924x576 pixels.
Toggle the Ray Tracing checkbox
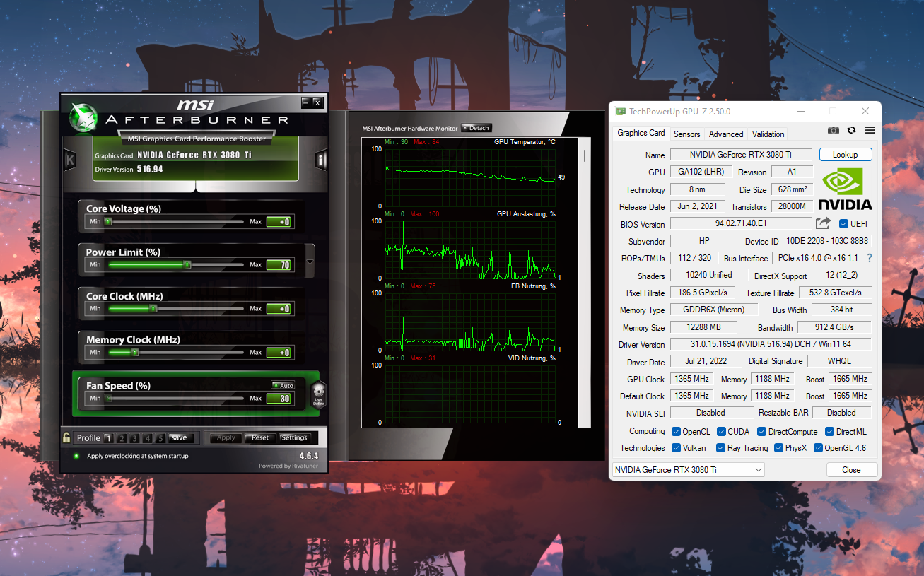(720, 448)
